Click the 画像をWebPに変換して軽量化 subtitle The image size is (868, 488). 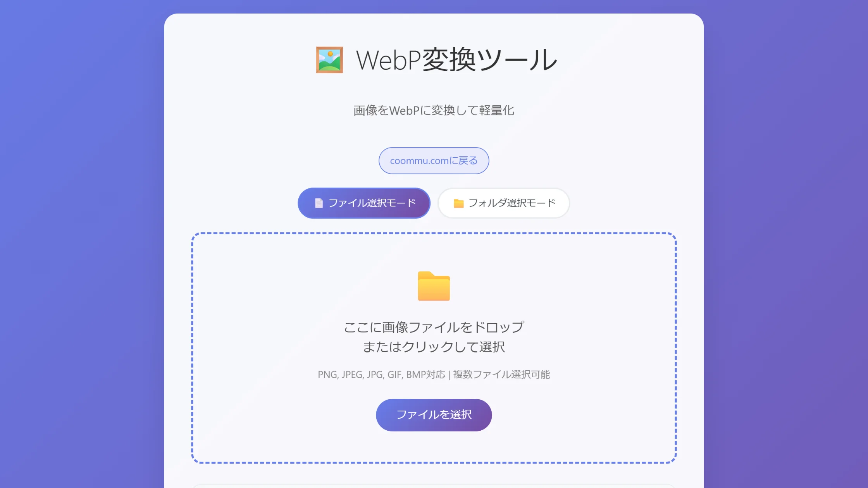(x=434, y=110)
